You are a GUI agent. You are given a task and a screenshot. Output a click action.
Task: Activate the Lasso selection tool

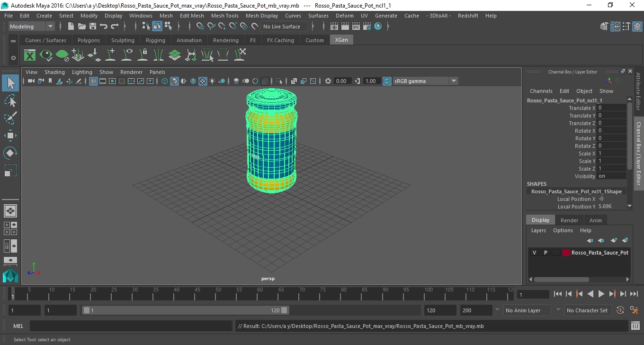point(10,100)
